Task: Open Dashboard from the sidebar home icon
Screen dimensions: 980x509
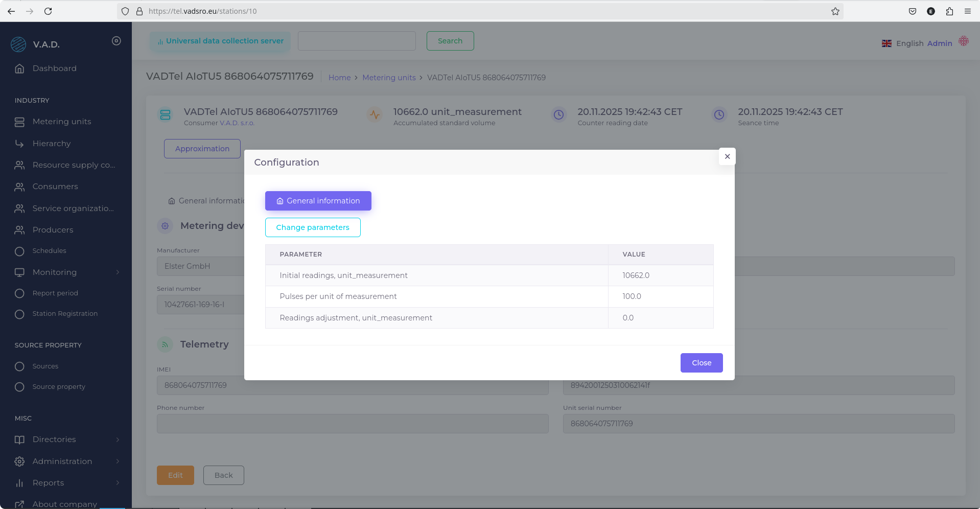Action: click(19, 68)
